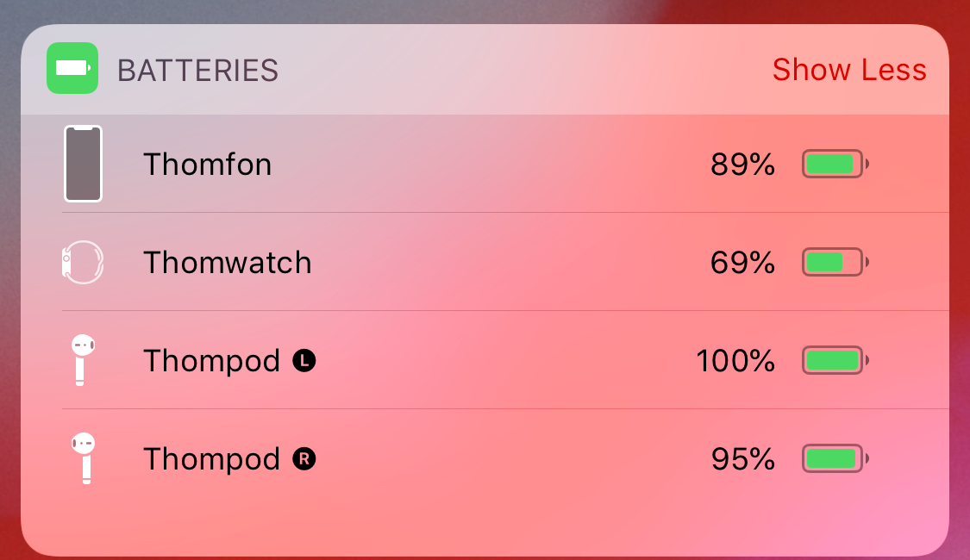This screenshot has height=560, width=970.
Task: Collapse the widget using Show Less
Action: (x=849, y=70)
